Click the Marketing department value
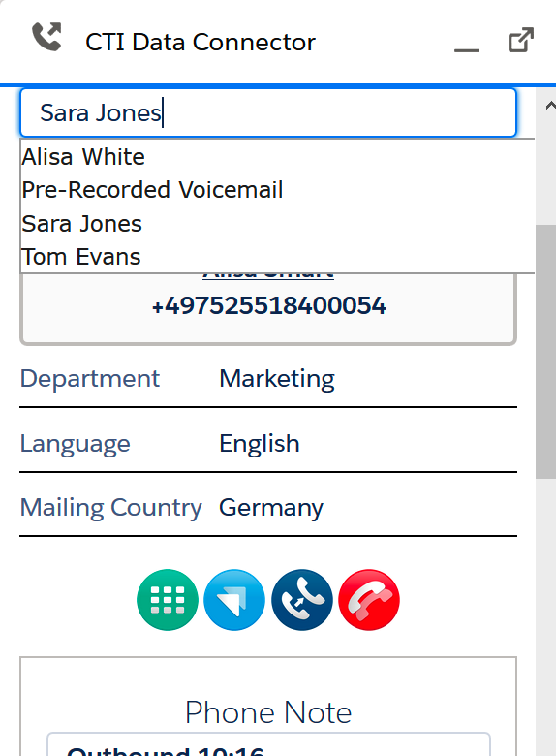This screenshot has width=556, height=756. point(277,379)
